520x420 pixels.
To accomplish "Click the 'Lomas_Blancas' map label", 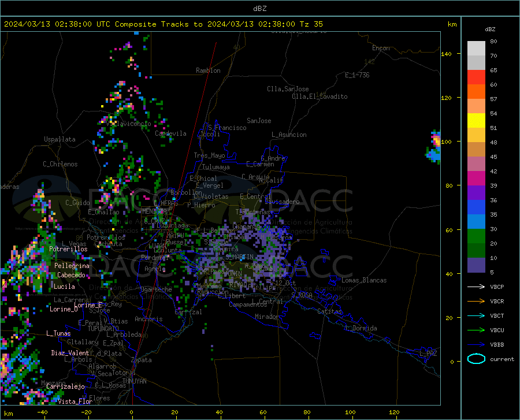I will [x=364, y=280].
